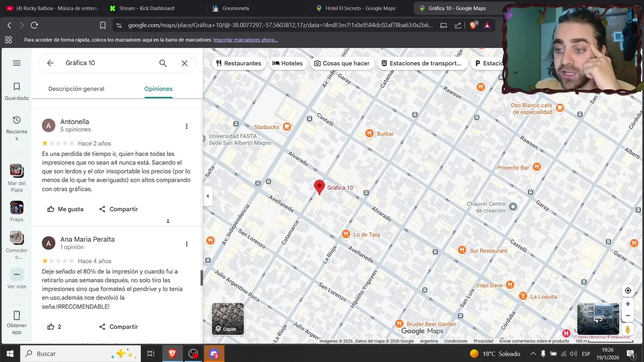Click the search magnifier icon

click(163, 63)
